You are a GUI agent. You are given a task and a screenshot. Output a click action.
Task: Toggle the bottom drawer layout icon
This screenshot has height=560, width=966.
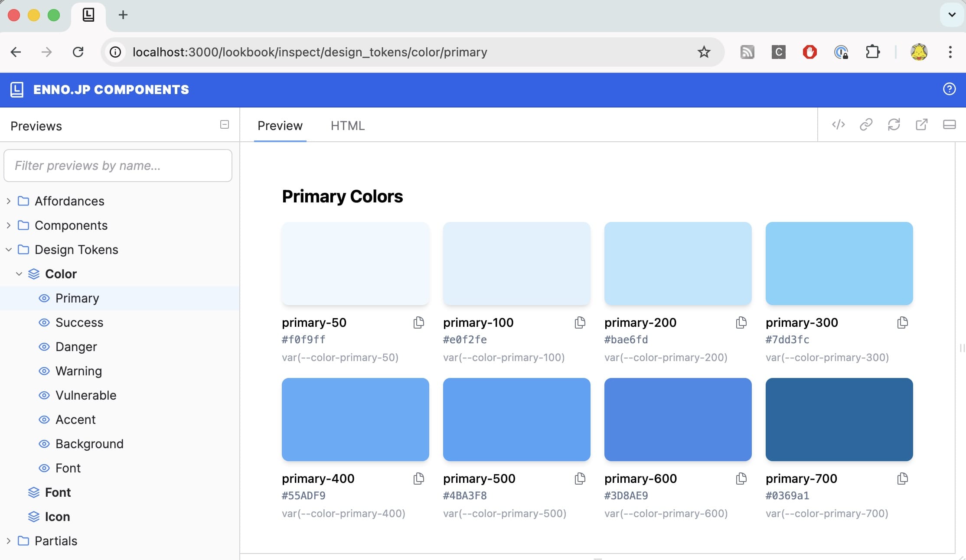click(949, 125)
